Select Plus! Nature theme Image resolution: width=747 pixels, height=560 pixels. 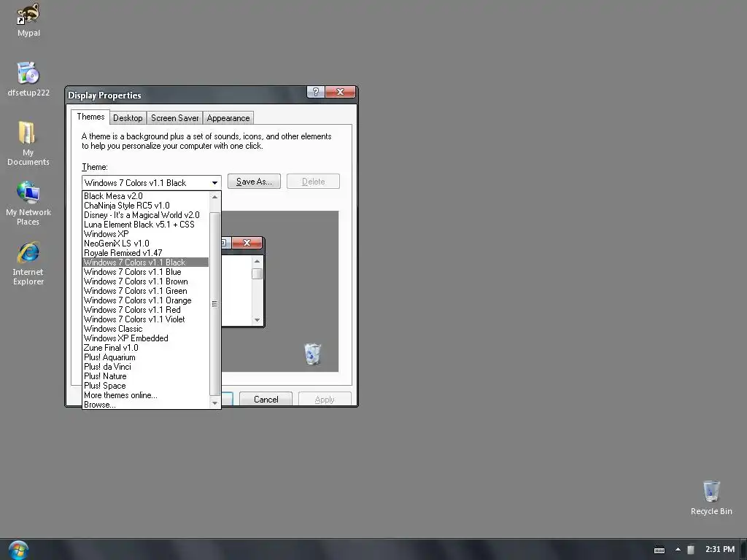pos(145,376)
